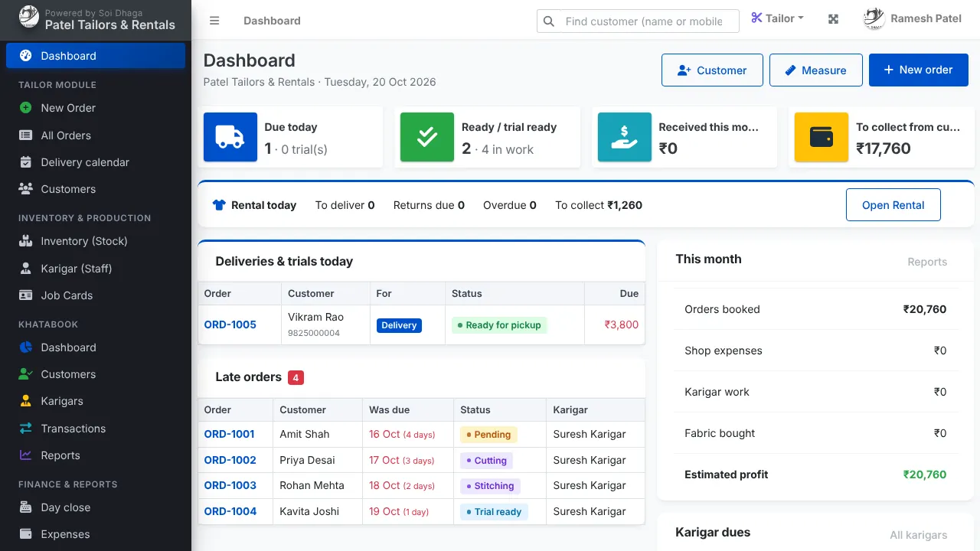Click the Open Rental button
This screenshot has width=980, height=551.
(x=893, y=205)
